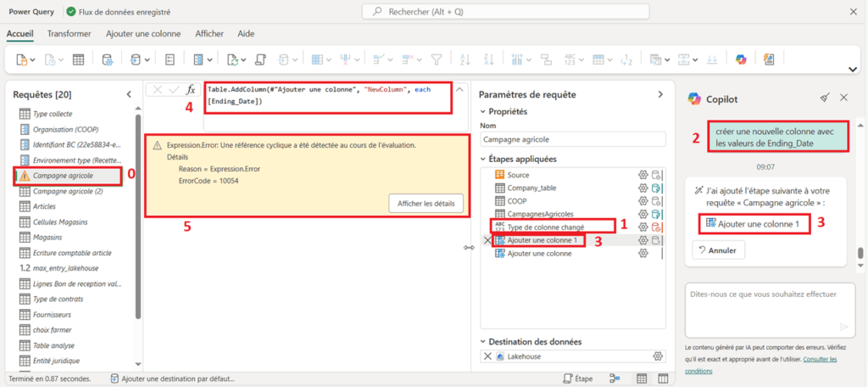Click the filter funnel icon in the toolbar
The height and width of the screenshot is (387, 868).
click(x=437, y=59)
